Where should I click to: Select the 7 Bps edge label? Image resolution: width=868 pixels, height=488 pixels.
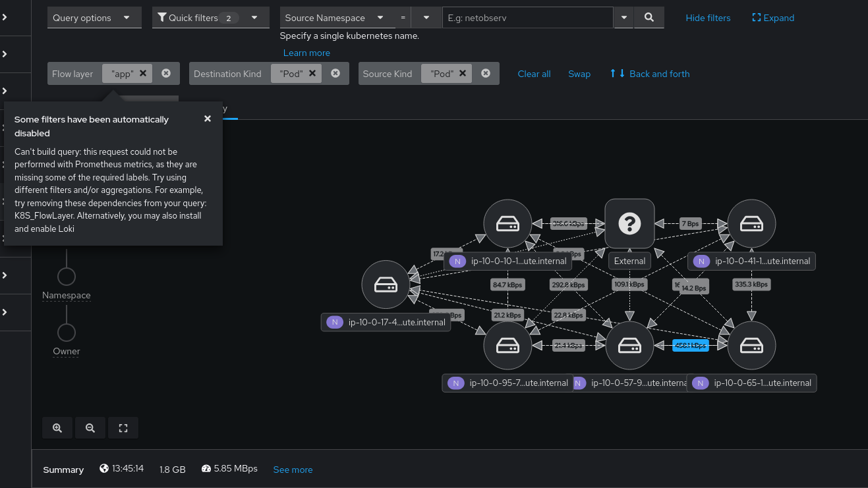[690, 224]
